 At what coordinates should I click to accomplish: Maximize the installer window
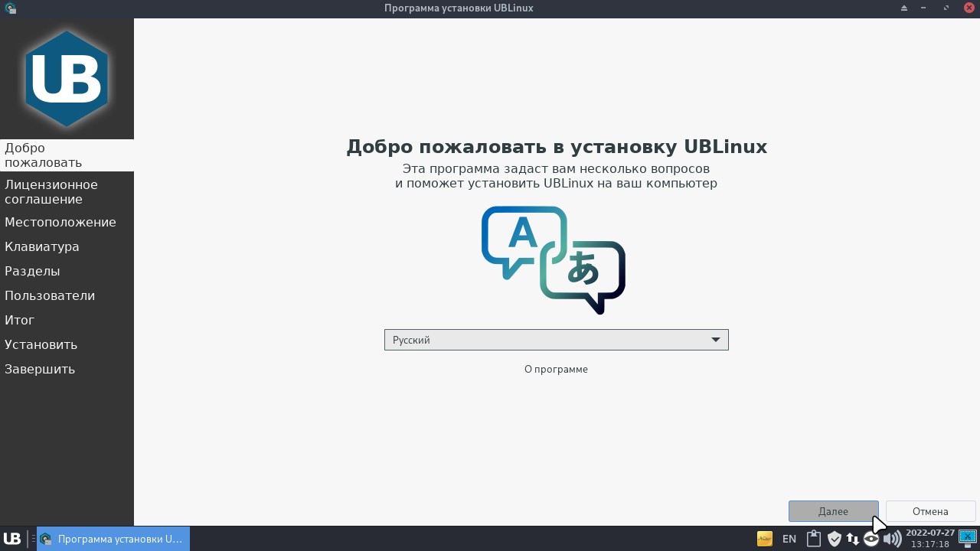point(946,8)
